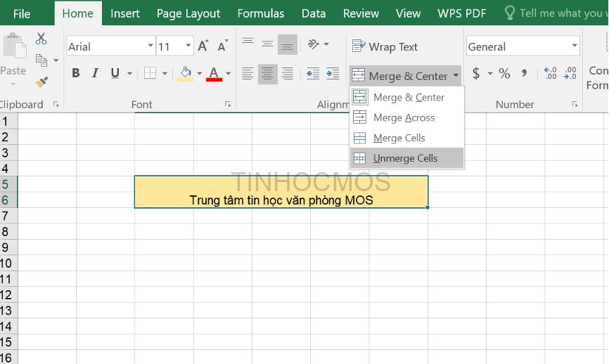This screenshot has height=364, width=609.
Task: Click the Copy icon in Clipboard
Action: pyautogui.click(x=41, y=60)
